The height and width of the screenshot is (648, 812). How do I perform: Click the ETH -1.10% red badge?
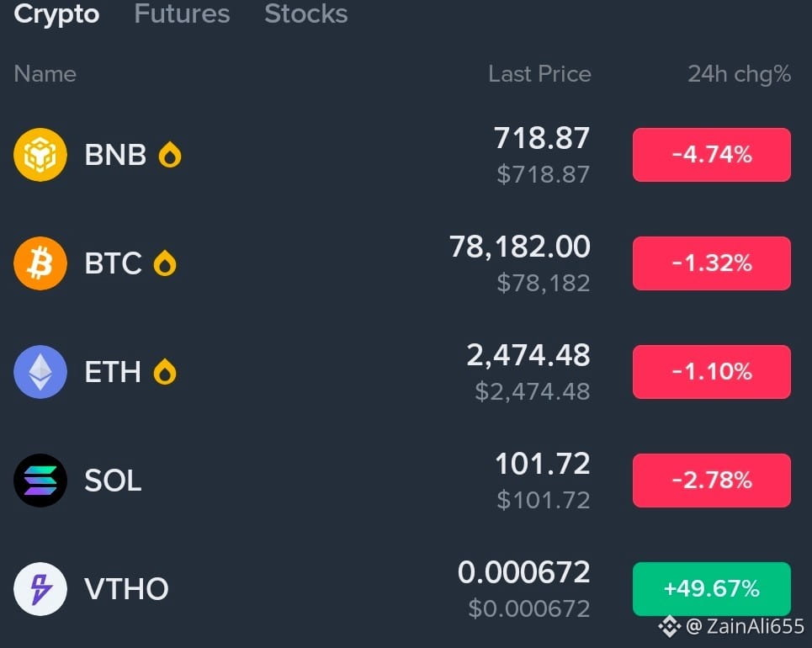pos(712,372)
